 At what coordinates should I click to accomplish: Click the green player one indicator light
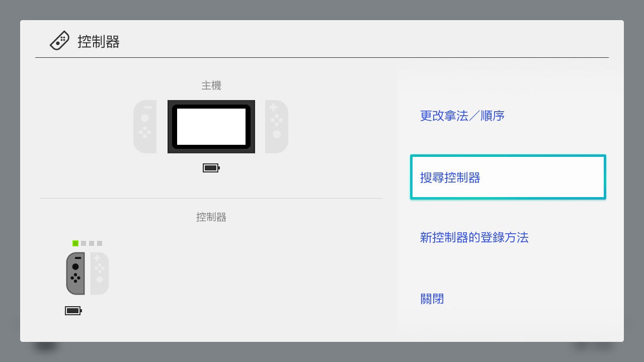click(75, 243)
